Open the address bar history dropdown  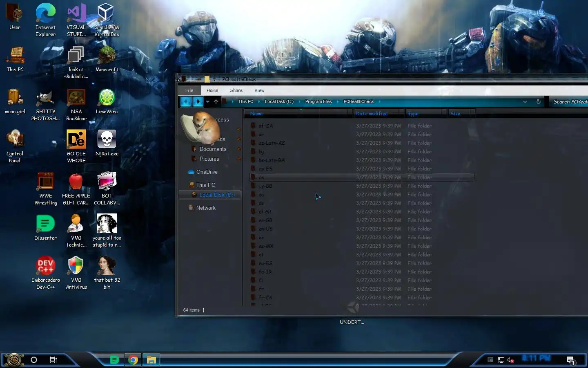point(525,102)
